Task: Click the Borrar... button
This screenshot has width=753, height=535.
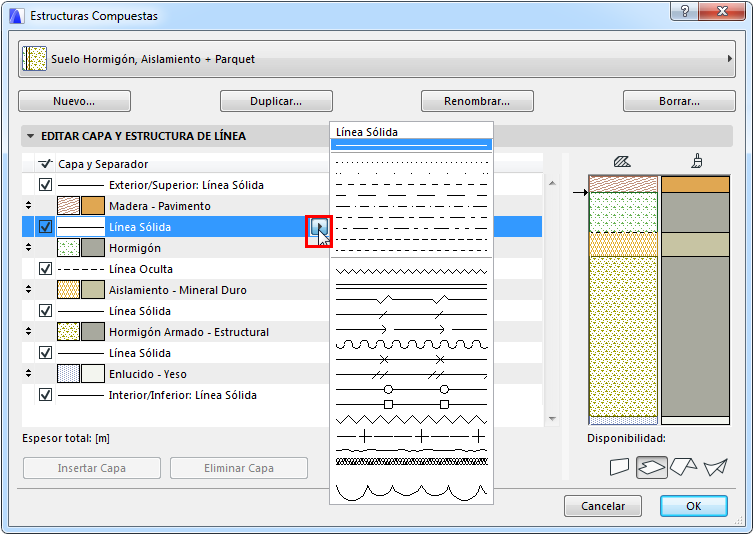Action: pos(679,101)
